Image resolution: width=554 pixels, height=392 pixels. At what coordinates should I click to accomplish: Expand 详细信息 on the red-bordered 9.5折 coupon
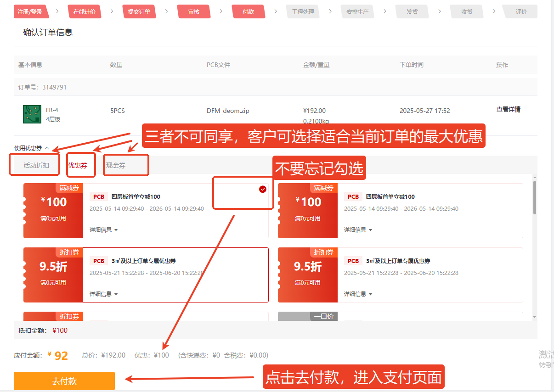[103, 294]
